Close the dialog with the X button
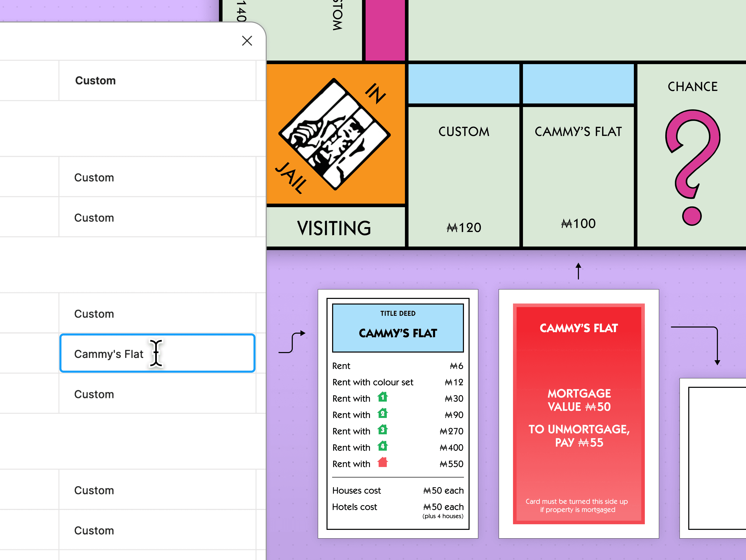Screen dimensions: 746x560 coord(247,41)
